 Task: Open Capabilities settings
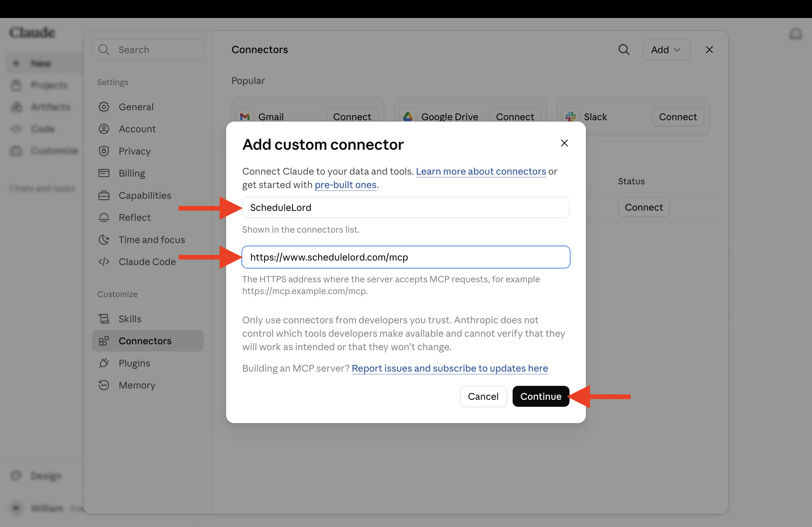coord(148,195)
